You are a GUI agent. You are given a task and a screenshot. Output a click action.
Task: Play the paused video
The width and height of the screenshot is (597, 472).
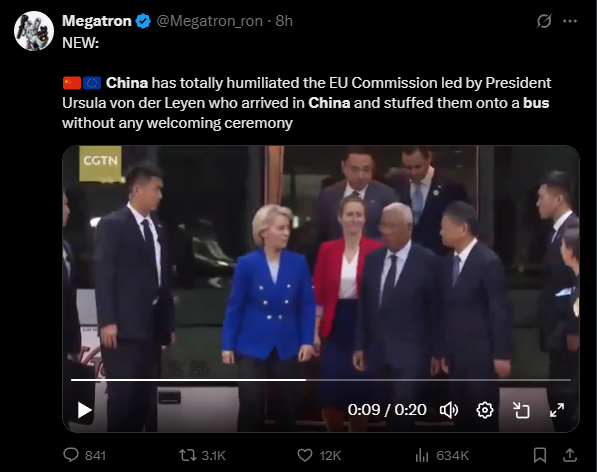point(84,410)
